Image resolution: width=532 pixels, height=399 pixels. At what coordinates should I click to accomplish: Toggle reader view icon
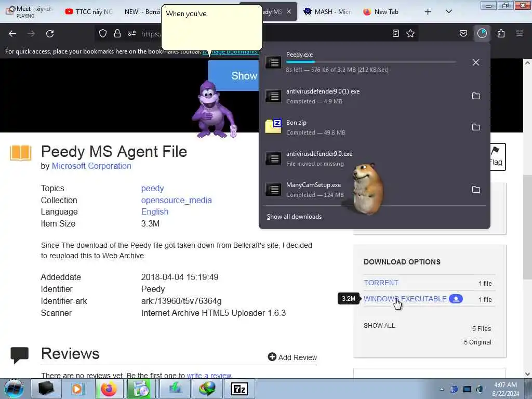395,33
